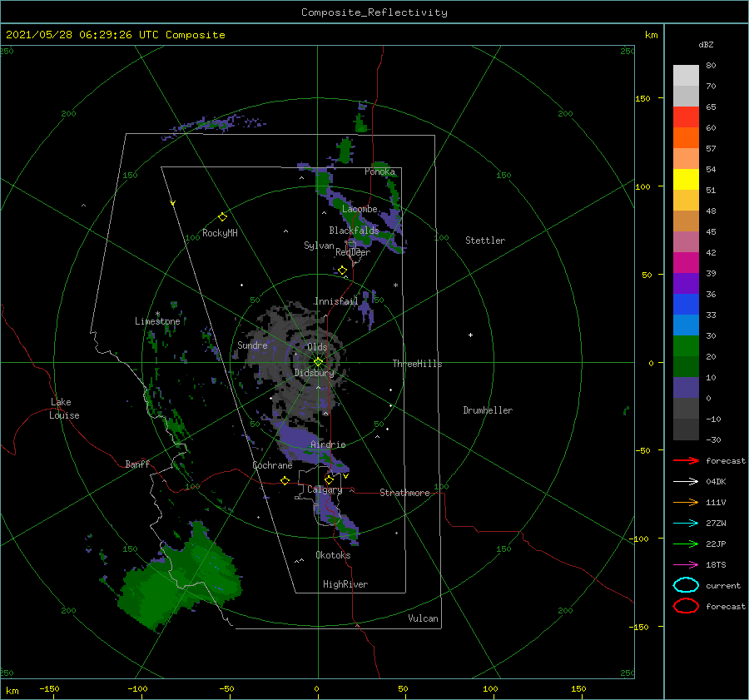The width and height of the screenshot is (749, 700).
Task: Pick the bright green 30 dBZ swatch
Action: (686, 345)
